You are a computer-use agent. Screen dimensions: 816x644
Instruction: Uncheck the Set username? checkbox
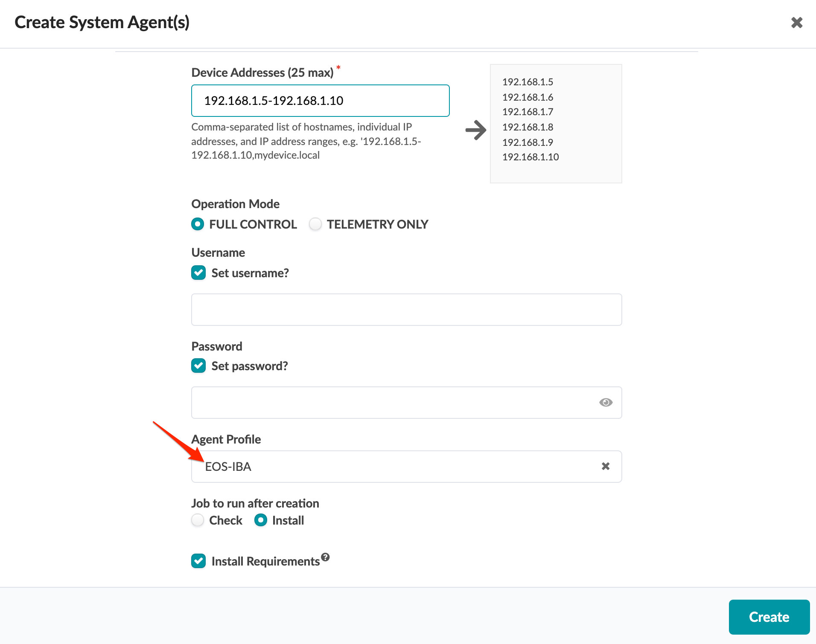tap(198, 273)
